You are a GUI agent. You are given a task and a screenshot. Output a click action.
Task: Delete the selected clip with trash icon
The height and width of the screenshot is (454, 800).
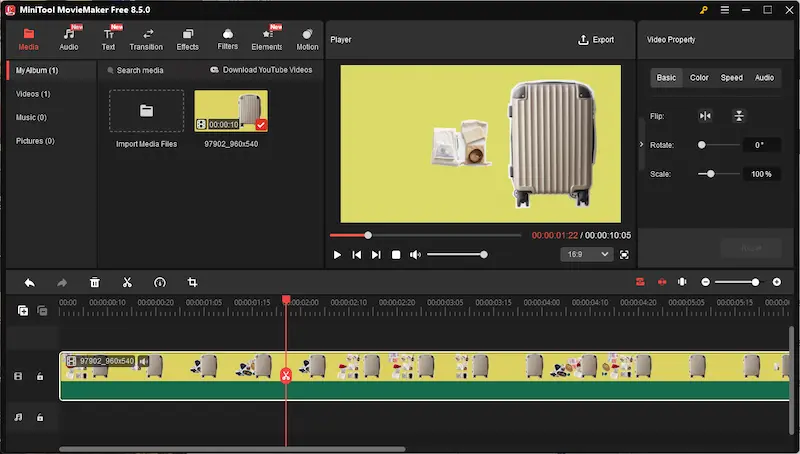tap(94, 283)
